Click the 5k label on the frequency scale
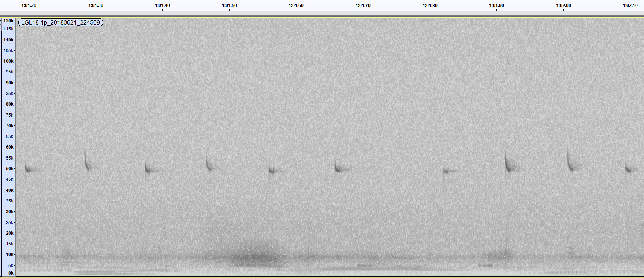644x278 pixels. coord(11,266)
